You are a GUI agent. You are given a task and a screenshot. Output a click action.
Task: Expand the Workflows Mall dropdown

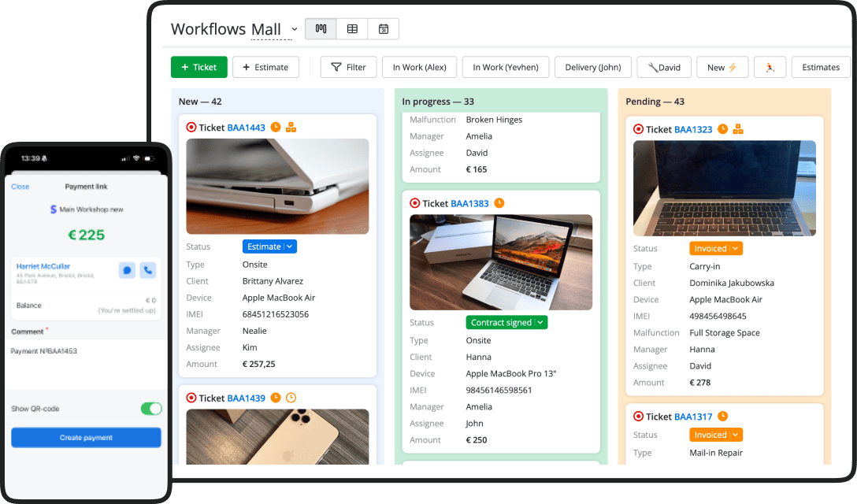coord(295,30)
